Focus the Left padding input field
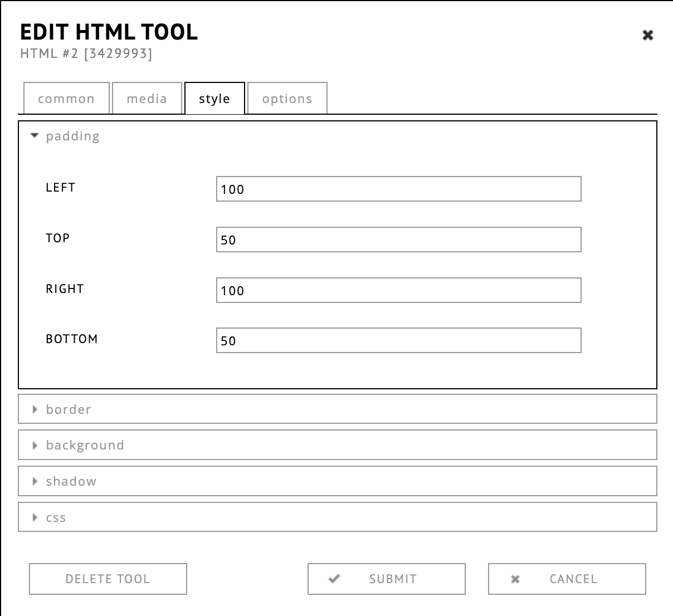The width and height of the screenshot is (673, 616). tap(398, 189)
